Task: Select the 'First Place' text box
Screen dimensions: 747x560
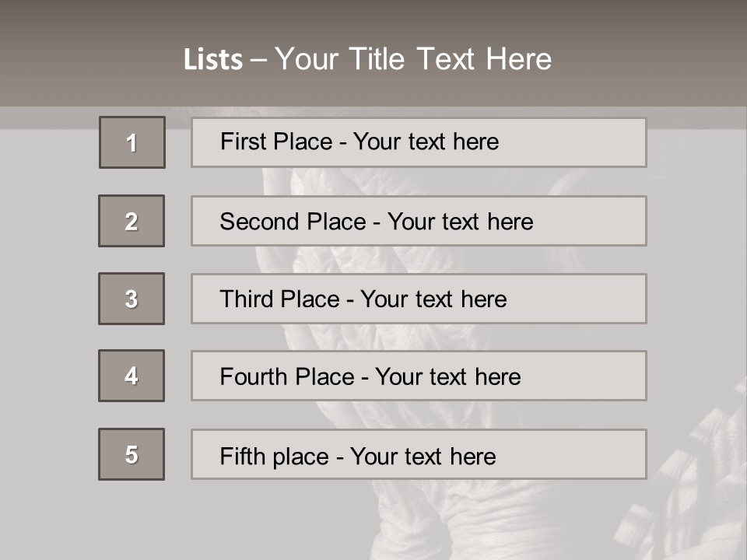Action: click(x=419, y=142)
